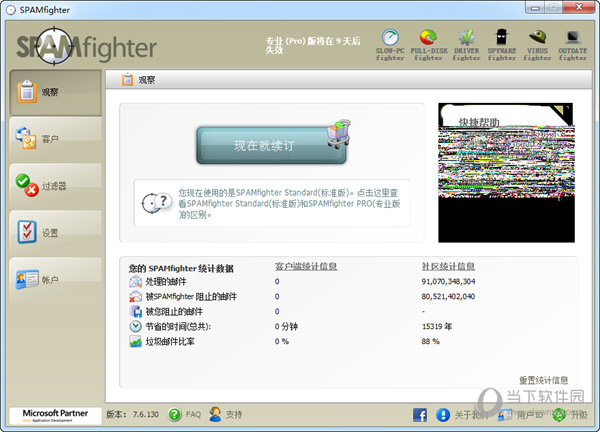Click the 0 分钟 client time value
Viewport: 600px width, 432px height.
[x=286, y=326]
